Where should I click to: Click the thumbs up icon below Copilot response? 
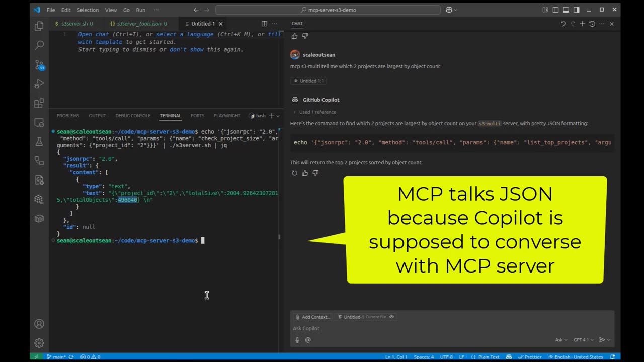(x=305, y=173)
